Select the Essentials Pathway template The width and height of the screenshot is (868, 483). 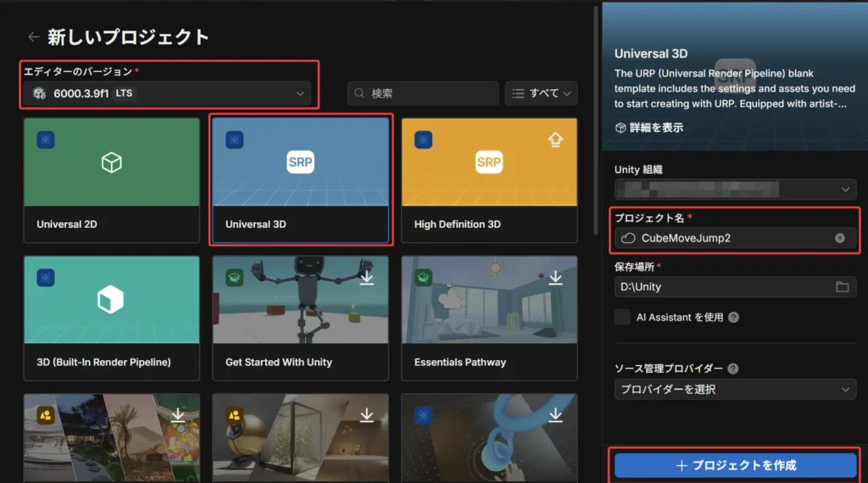489,318
